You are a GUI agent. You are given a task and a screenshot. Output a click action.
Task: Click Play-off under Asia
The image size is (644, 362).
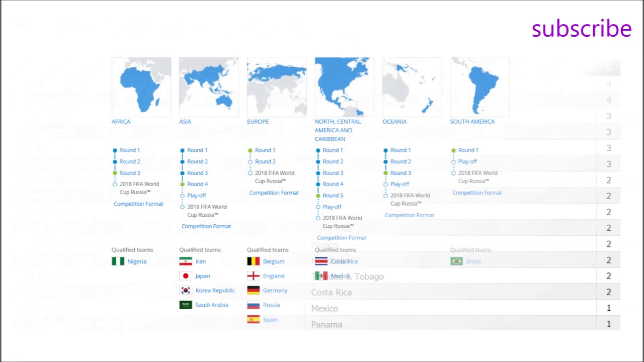click(197, 196)
